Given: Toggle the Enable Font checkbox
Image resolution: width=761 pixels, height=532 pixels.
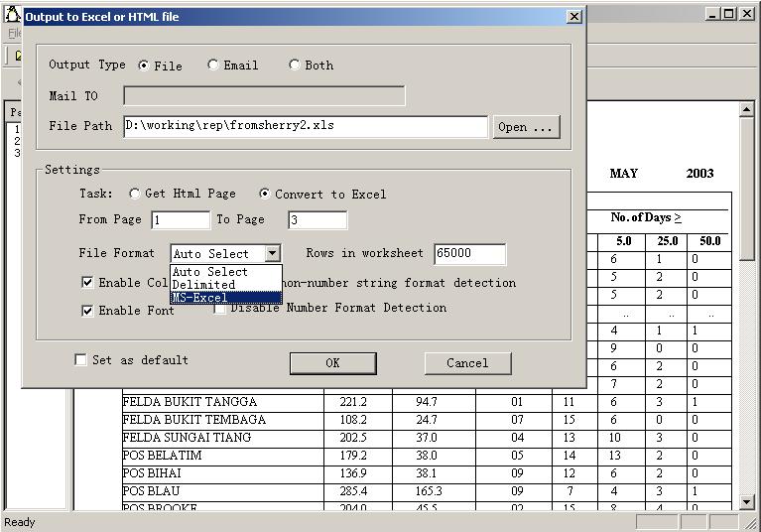Looking at the screenshot, I should point(87,311).
